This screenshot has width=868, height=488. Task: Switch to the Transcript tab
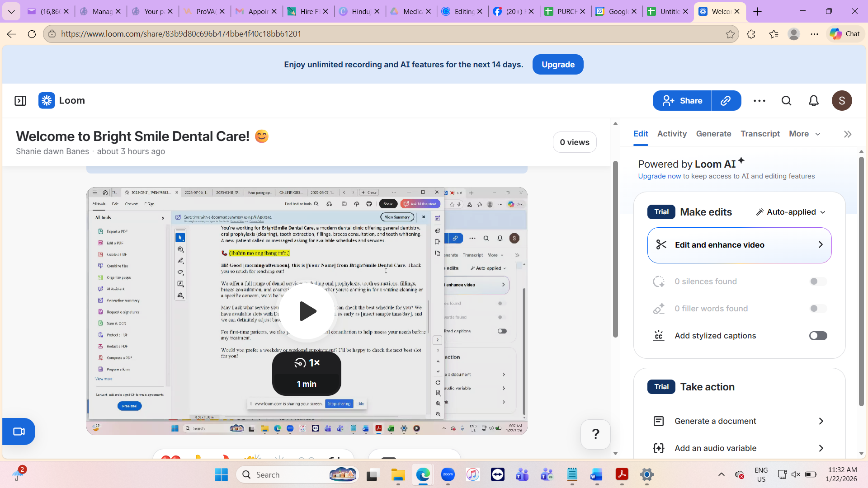(760, 134)
